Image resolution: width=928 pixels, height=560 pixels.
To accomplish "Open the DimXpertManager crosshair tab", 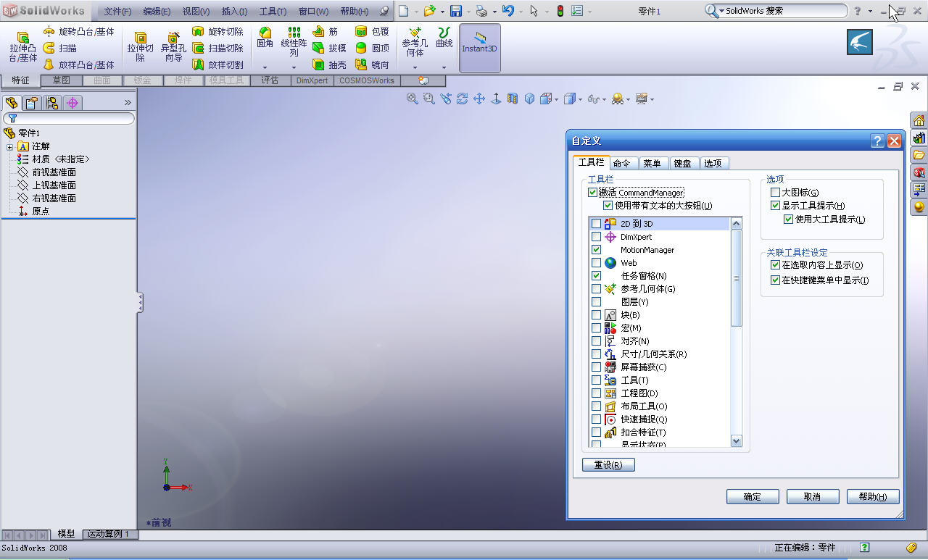I will (x=72, y=103).
